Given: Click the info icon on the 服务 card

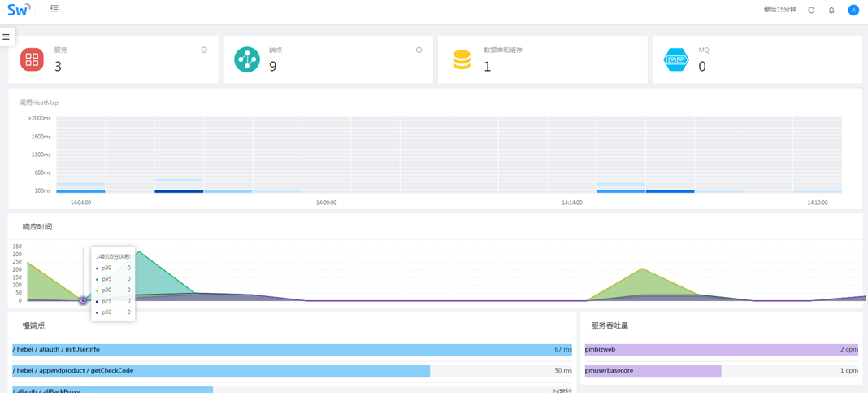Looking at the screenshot, I should [204, 50].
